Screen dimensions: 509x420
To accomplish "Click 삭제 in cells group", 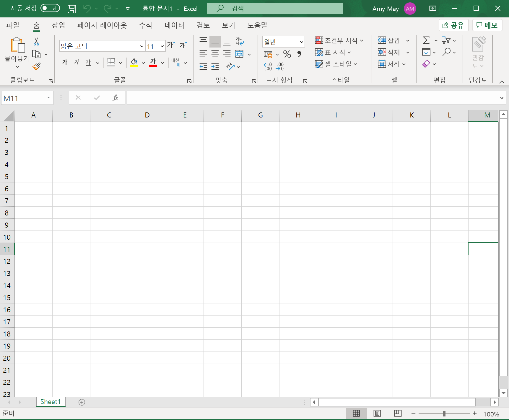I will (389, 52).
